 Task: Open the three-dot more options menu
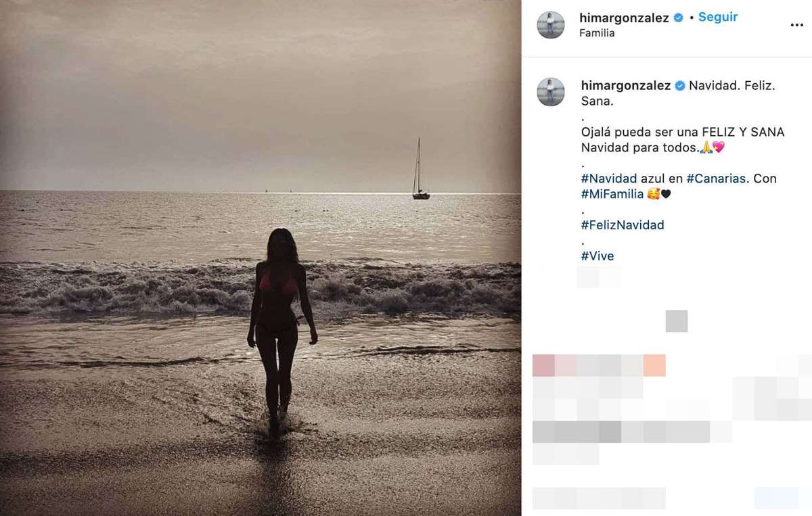coord(796,24)
